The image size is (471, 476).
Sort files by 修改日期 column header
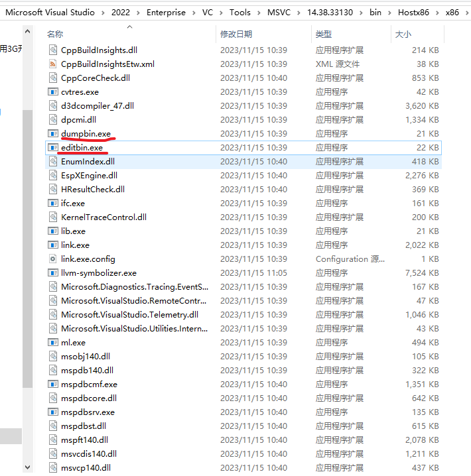pyautogui.click(x=236, y=34)
